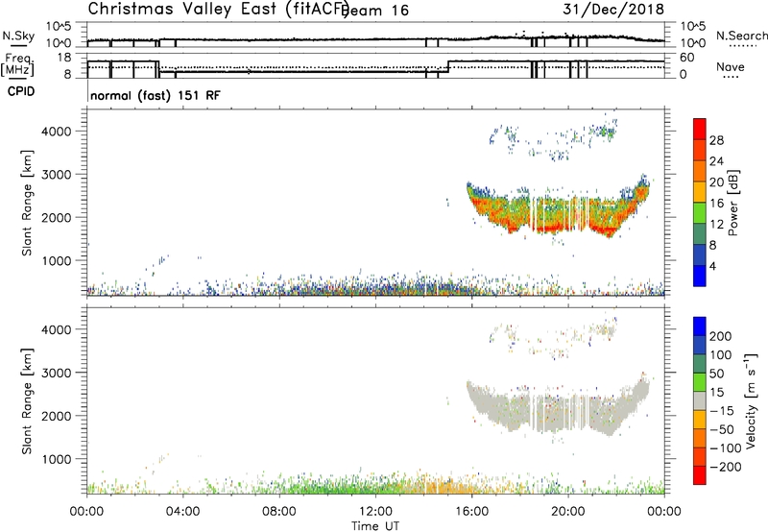
Task: Click the 'Nave' legend label
Action: click(x=731, y=67)
